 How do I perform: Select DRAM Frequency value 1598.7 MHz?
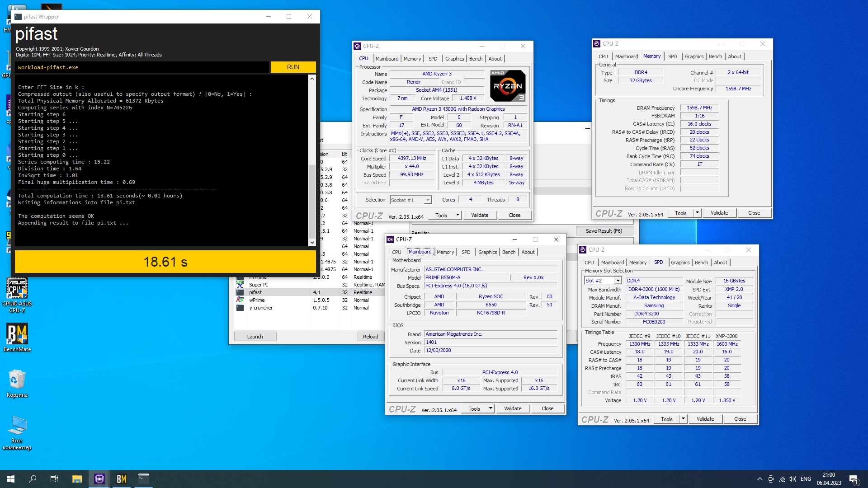tap(699, 108)
